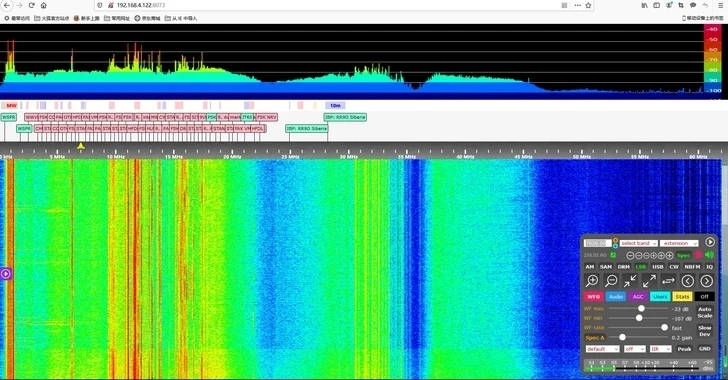Click the black Off tab
The image size is (728, 380).
tap(704, 296)
